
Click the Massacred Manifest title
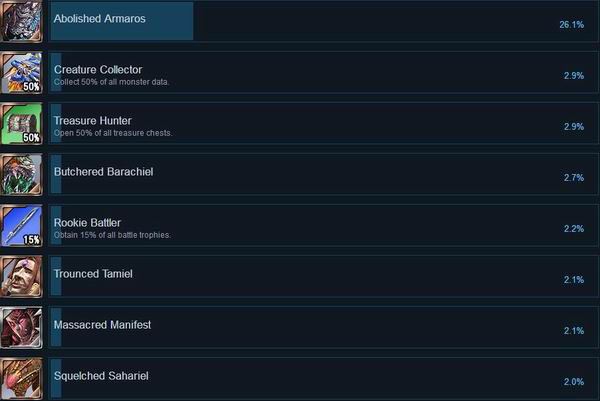102,325
